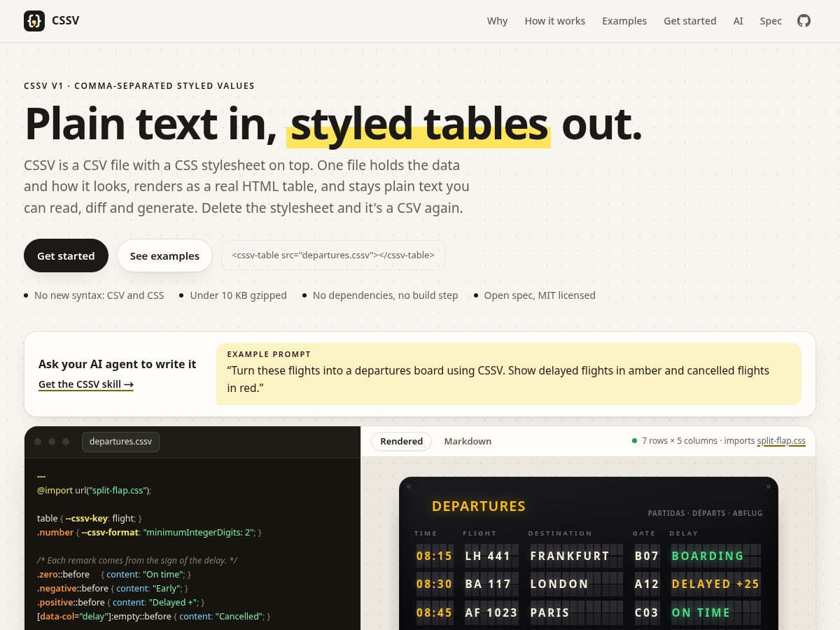The width and height of the screenshot is (840, 630).
Task: Open the Examples nav link
Action: 624,21
